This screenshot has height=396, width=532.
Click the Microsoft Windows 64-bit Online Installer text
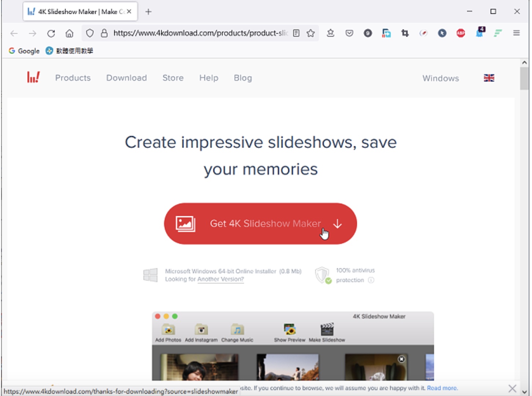point(220,271)
